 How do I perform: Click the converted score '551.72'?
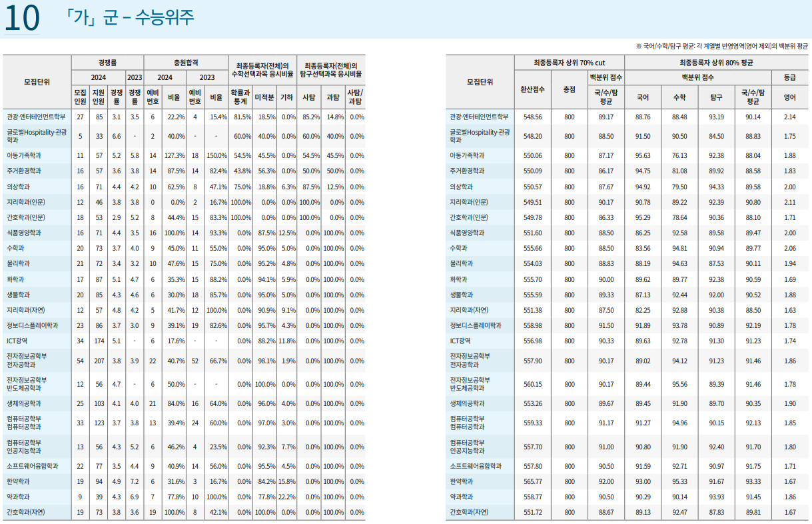(x=532, y=512)
